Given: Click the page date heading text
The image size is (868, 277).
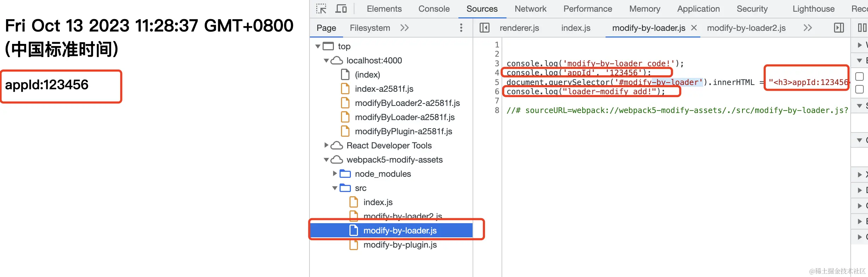Looking at the screenshot, I should click(x=149, y=37).
